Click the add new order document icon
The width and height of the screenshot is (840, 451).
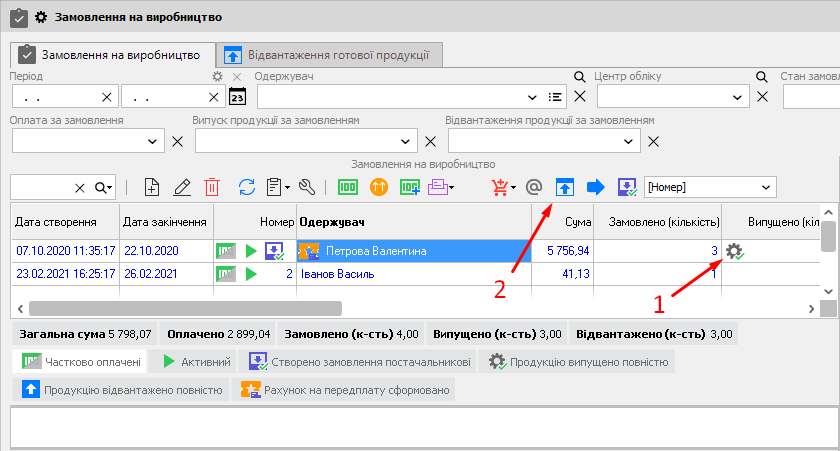pyautogui.click(x=152, y=187)
